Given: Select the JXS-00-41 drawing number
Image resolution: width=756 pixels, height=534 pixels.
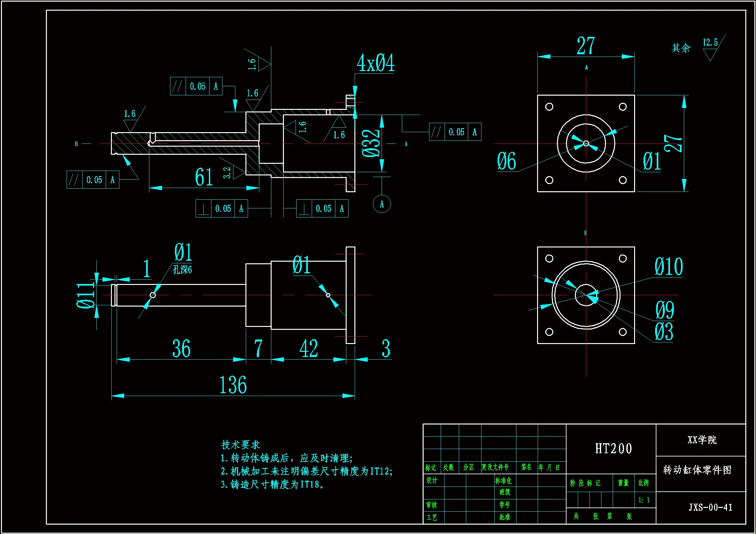Looking at the screenshot, I should (710, 508).
